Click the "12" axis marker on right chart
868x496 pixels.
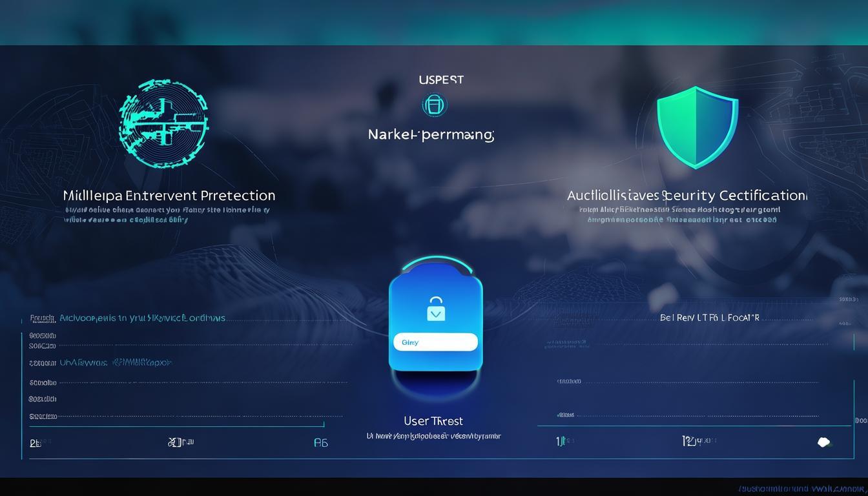coord(688,440)
